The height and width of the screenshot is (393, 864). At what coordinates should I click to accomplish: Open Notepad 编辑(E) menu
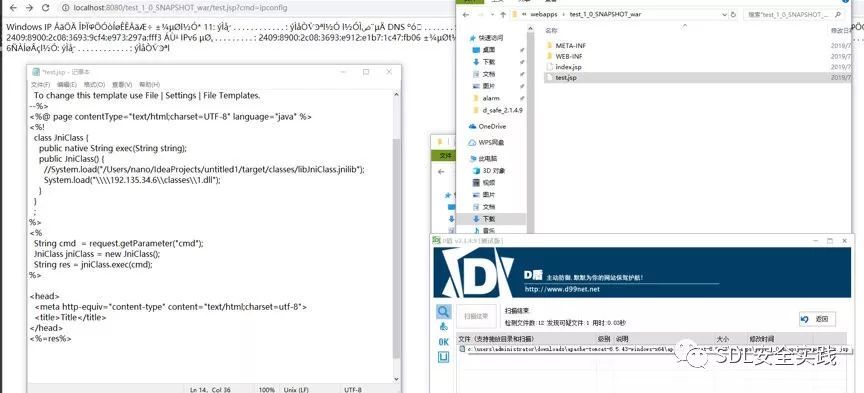[x=67, y=85]
